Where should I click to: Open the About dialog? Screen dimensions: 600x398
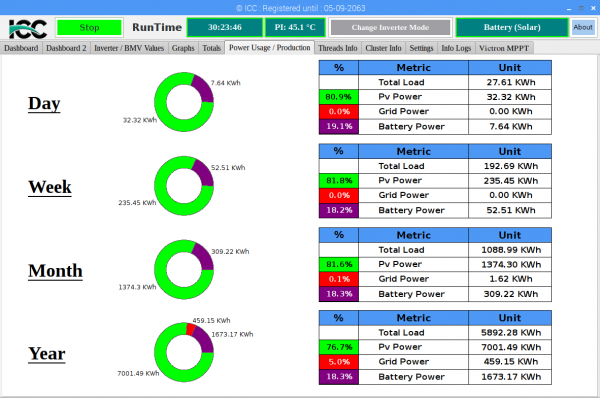coord(583,28)
